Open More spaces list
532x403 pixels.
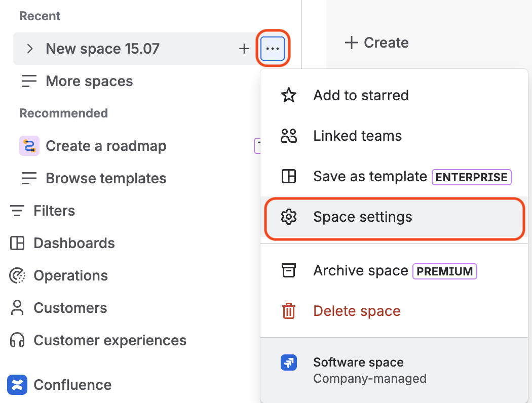(x=77, y=81)
